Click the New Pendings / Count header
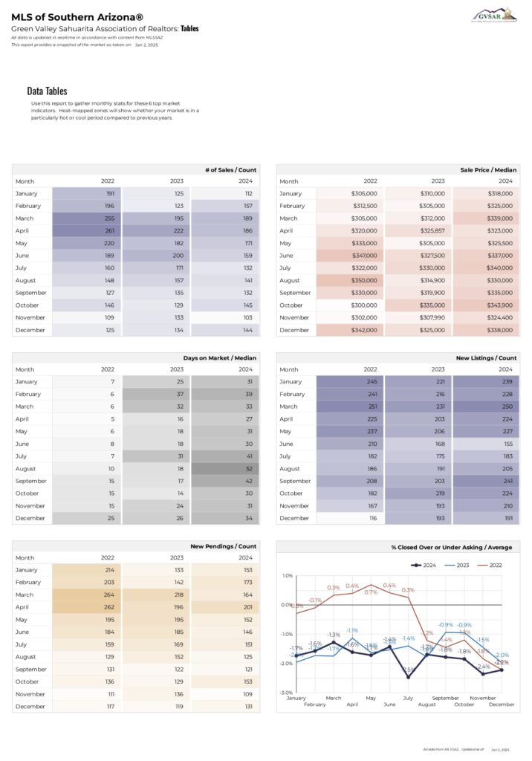Screen dimensions: 532x761 coord(223,546)
